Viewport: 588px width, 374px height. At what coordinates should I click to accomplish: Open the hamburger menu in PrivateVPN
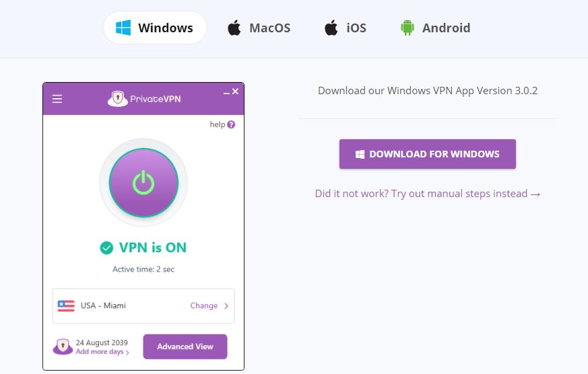tap(57, 99)
